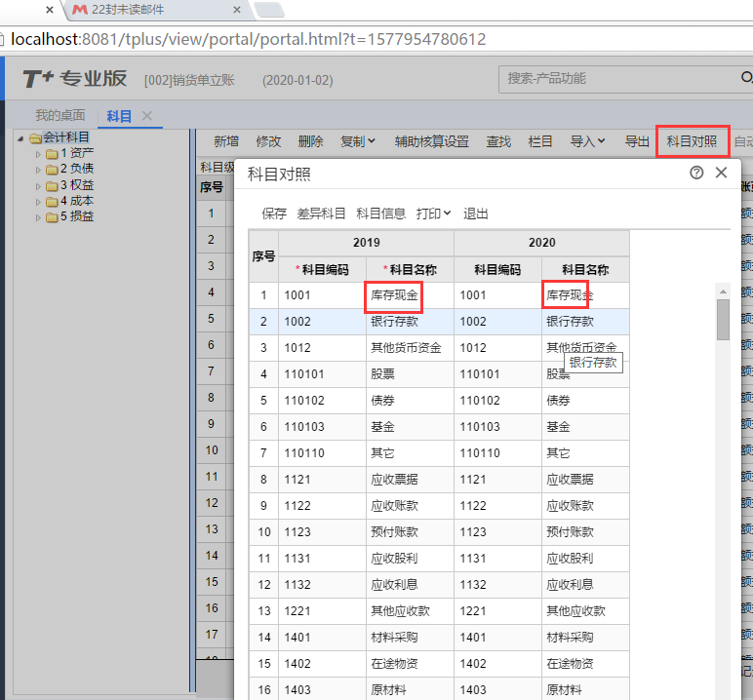Select 2020 cell 库存现金
The image size is (753, 700).
(585, 295)
